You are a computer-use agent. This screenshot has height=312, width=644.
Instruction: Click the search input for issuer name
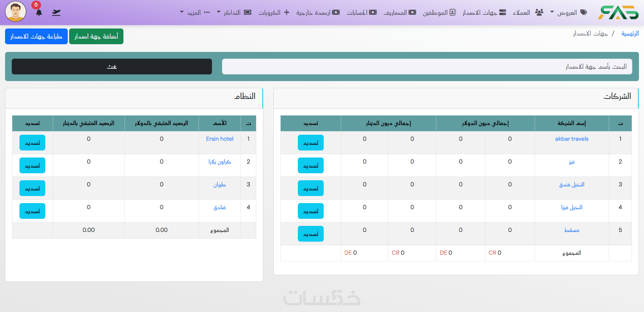(427, 66)
